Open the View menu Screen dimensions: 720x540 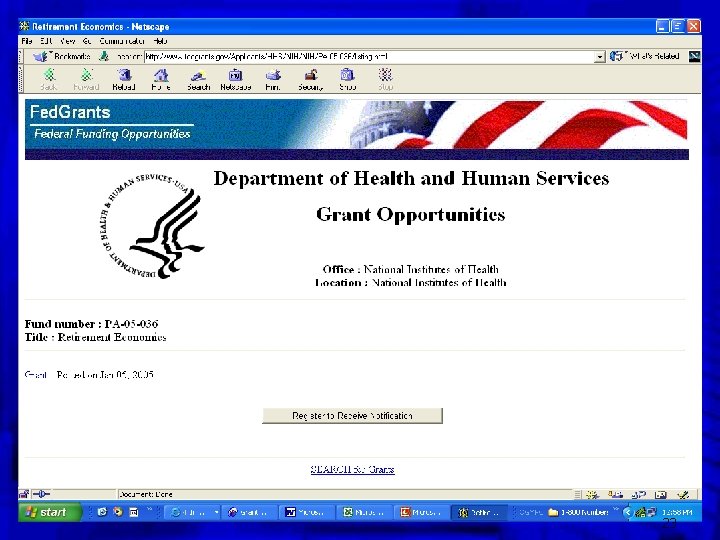68,41
